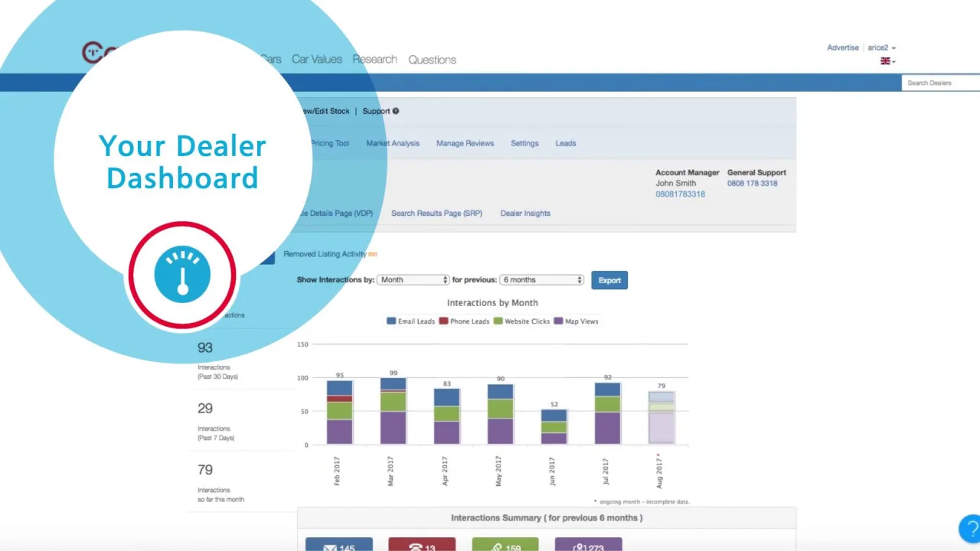Screen dimensions: 980x551
Task: Click the Account Manager name John Smith
Action: 676,184
